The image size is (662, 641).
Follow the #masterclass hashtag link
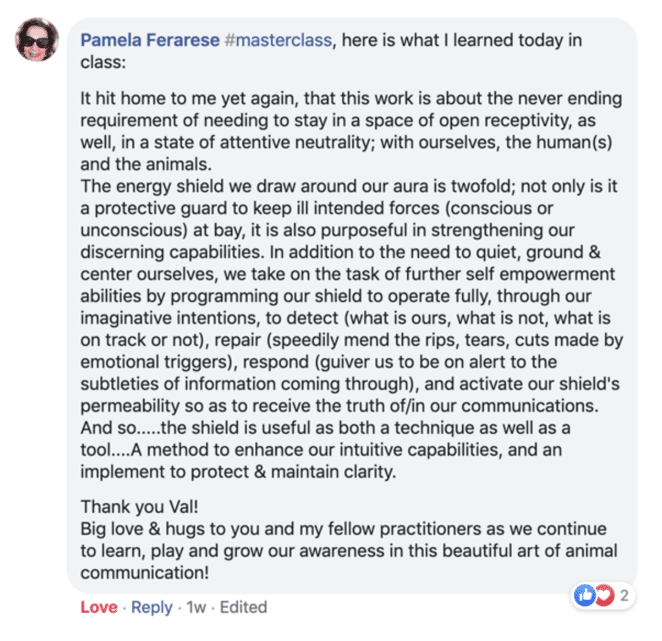pos(278,40)
